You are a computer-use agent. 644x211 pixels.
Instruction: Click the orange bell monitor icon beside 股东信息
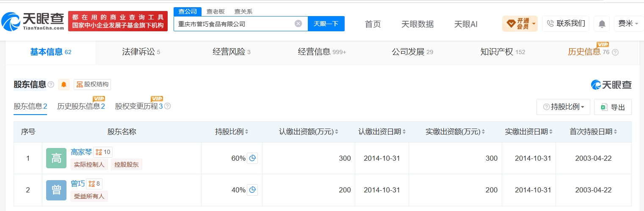click(x=64, y=85)
